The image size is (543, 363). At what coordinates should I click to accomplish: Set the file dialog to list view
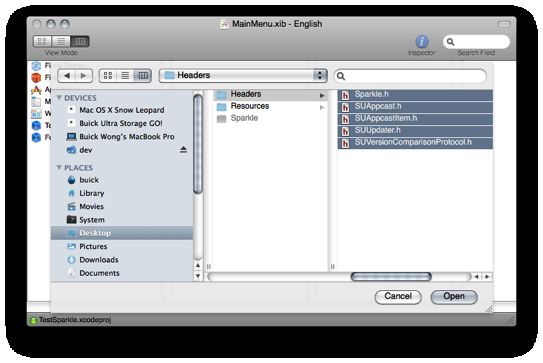click(125, 76)
